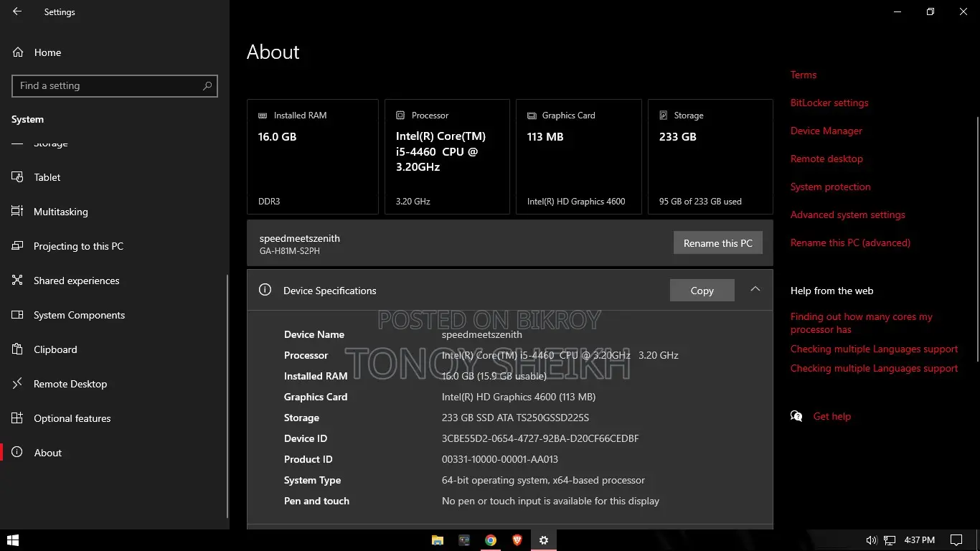Click the search magnifier icon
This screenshot has height=551, width=980.
click(x=207, y=85)
